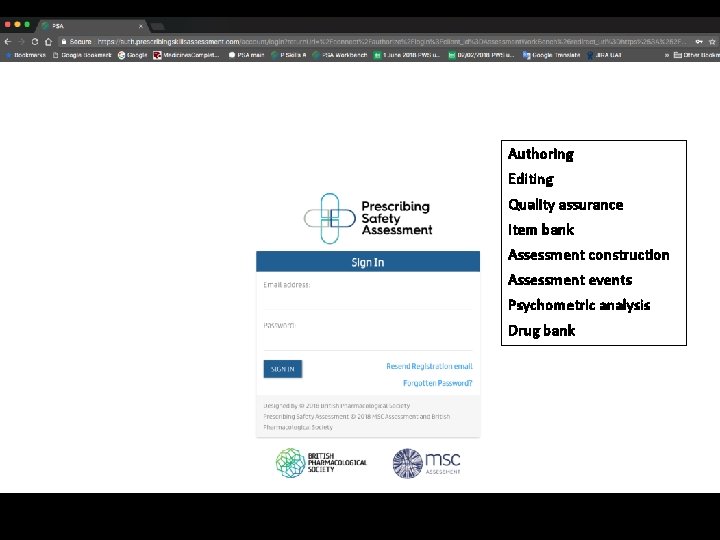
Task: Close the PSA browser tab
Action: [x=141, y=26]
